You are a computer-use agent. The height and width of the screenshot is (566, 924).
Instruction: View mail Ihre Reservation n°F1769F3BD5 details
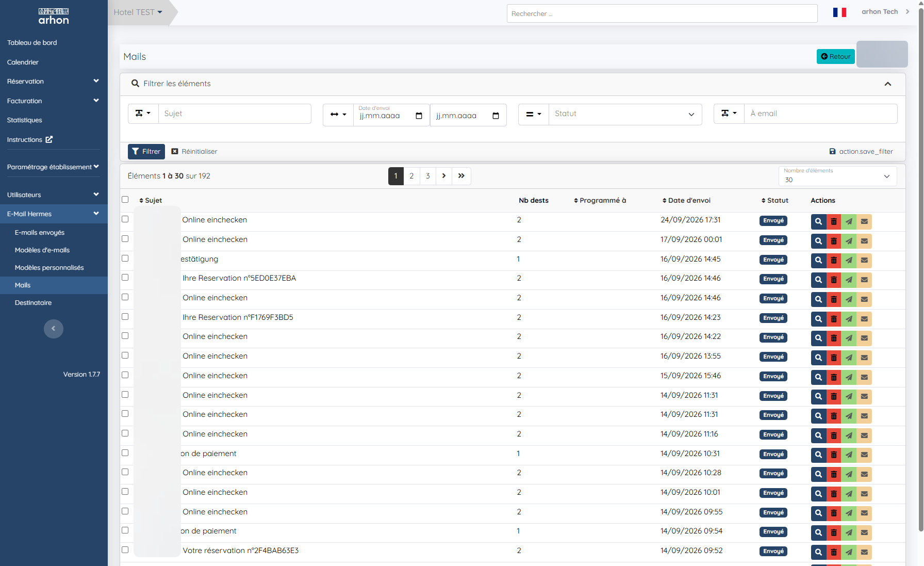coord(818,319)
